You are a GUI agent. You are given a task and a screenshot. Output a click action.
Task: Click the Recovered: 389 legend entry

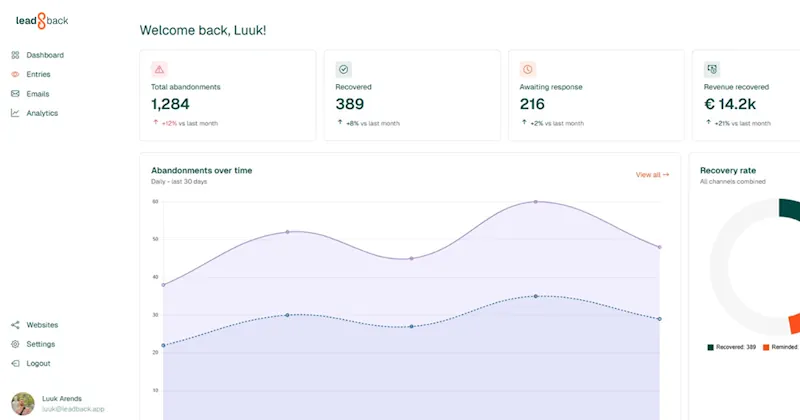click(x=731, y=347)
